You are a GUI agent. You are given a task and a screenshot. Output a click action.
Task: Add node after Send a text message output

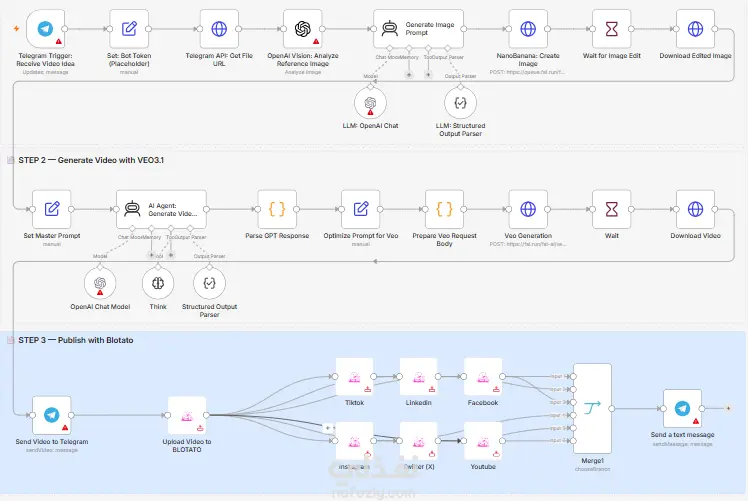click(x=728, y=408)
